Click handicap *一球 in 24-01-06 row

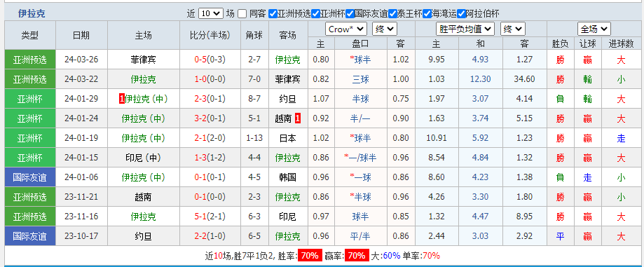point(361,177)
